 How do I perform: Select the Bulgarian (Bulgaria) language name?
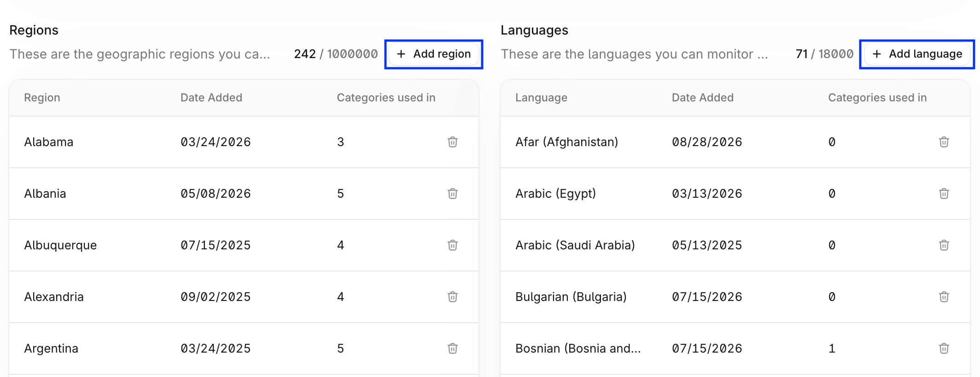click(571, 297)
